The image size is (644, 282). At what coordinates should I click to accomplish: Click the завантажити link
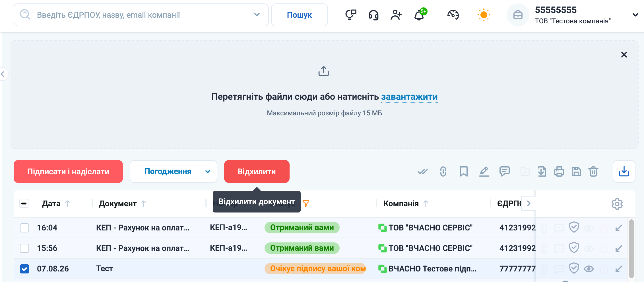[x=409, y=97]
